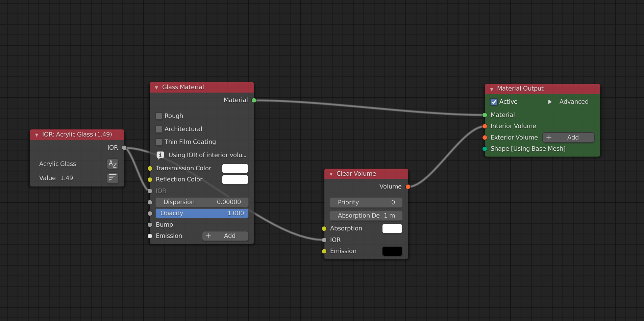Viewport: 644px width, 321px height.
Task: Click the list icon beside Value 1.49
Action: [x=113, y=178]
